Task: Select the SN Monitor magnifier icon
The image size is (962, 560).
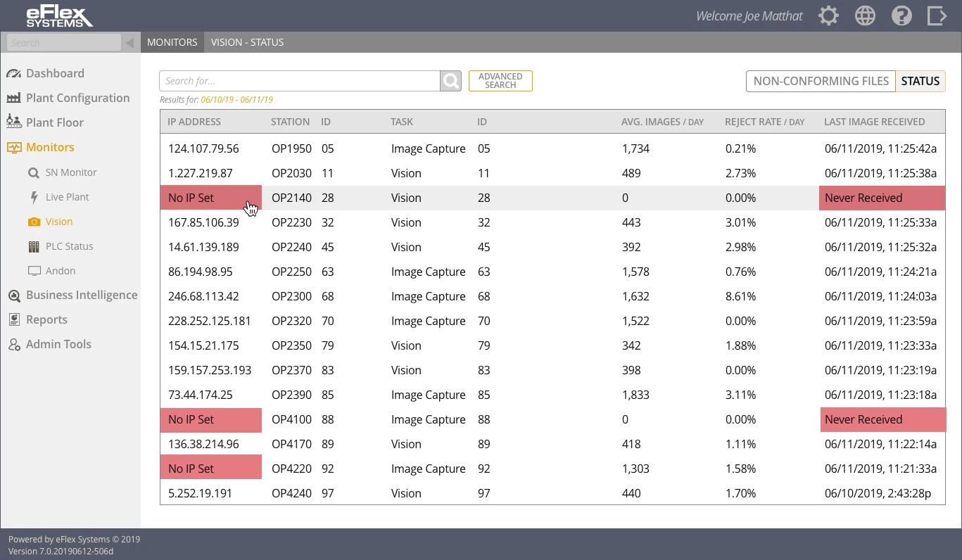Action: click(32, 172)
